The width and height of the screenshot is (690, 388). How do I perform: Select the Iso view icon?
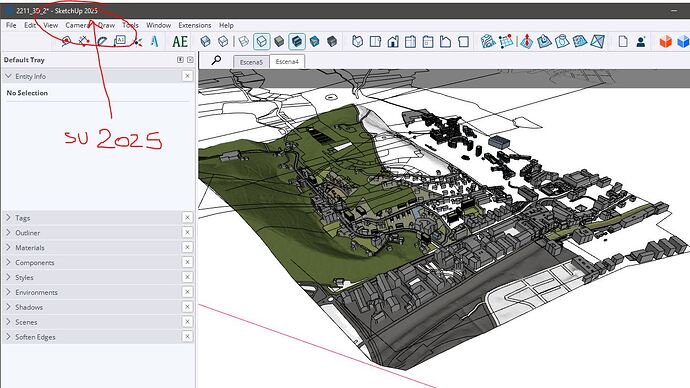[x=357, y=42]
